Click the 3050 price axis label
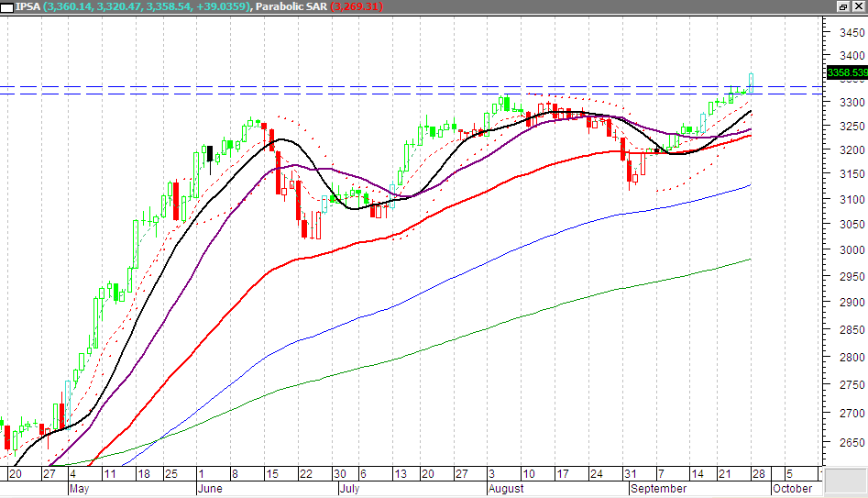The image size is (868, 498). point(852,225)
